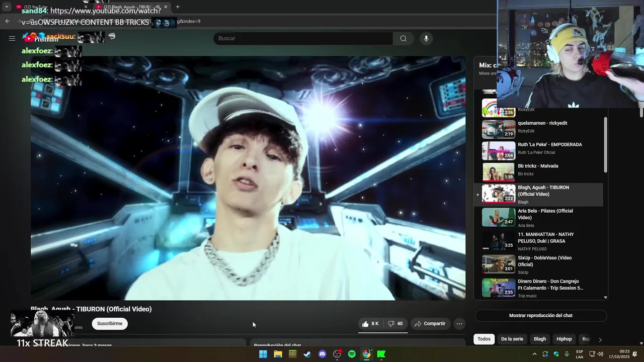
Task: Open OBS Studio from the taskbar
Action: pyautogui.click(x=337, y=354)
